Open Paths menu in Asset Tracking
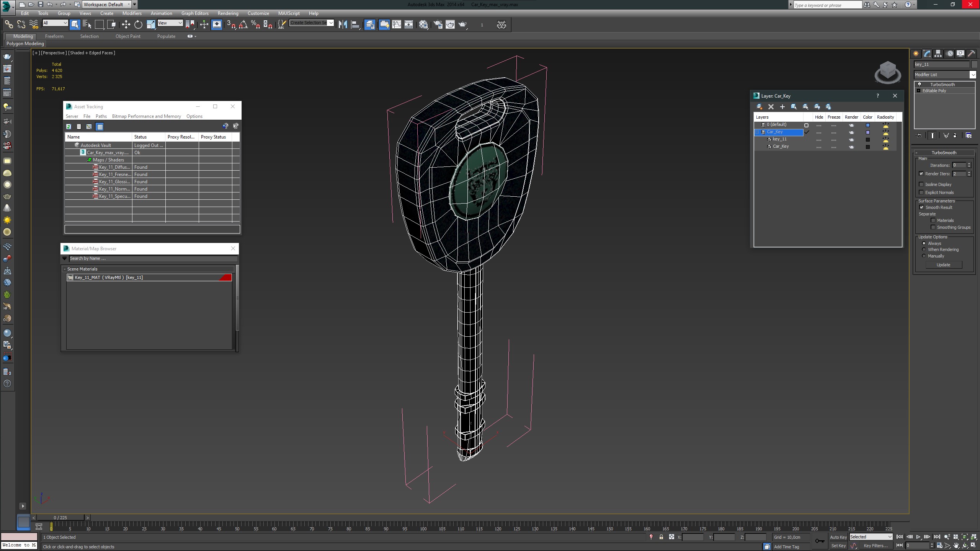Viewport: 980px width, 551px height. 101,116
